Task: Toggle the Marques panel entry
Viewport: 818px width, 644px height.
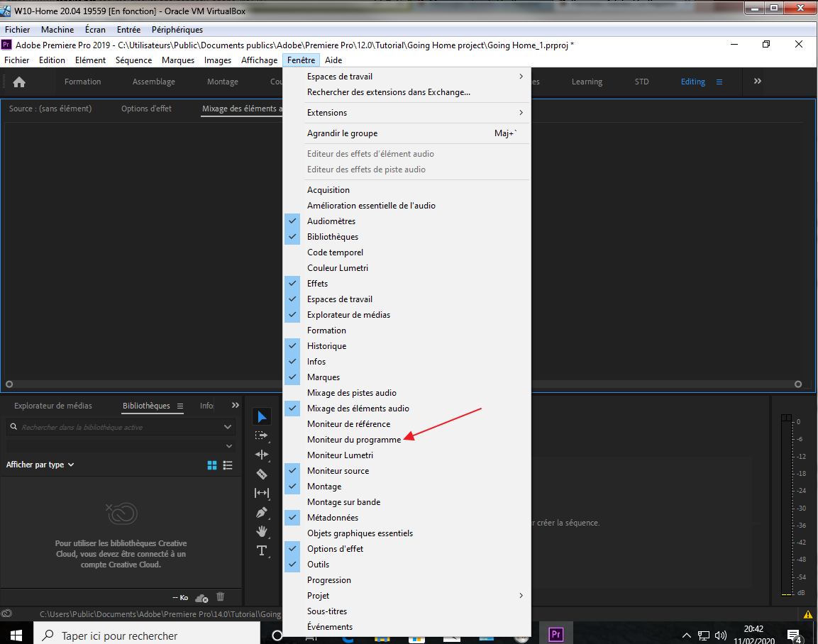Action: tap(407, 377)
